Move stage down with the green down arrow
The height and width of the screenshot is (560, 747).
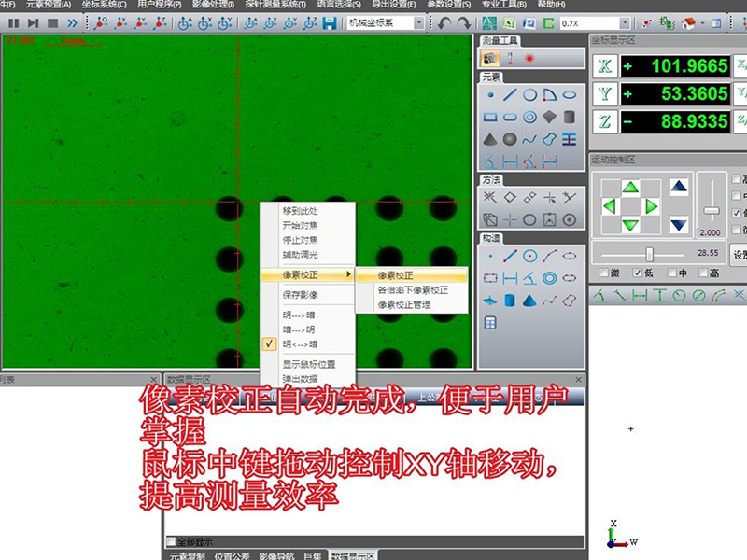point(630,225)
